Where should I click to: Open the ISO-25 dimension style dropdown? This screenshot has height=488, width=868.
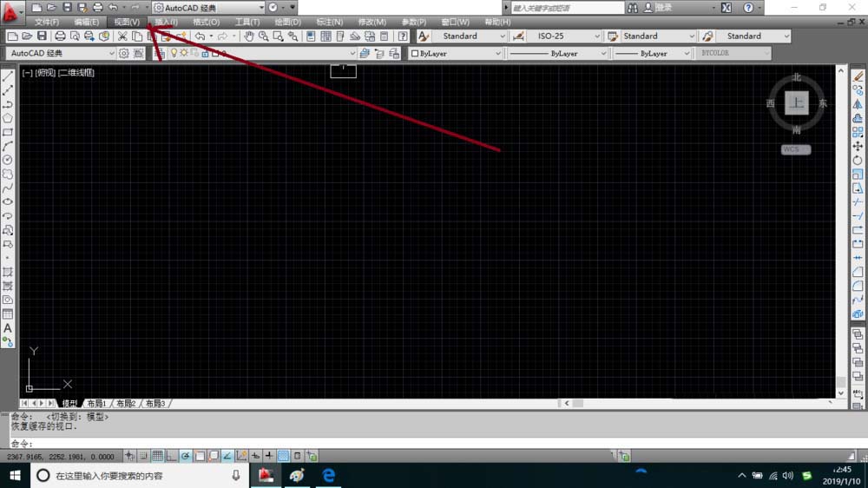click(565, 36)
